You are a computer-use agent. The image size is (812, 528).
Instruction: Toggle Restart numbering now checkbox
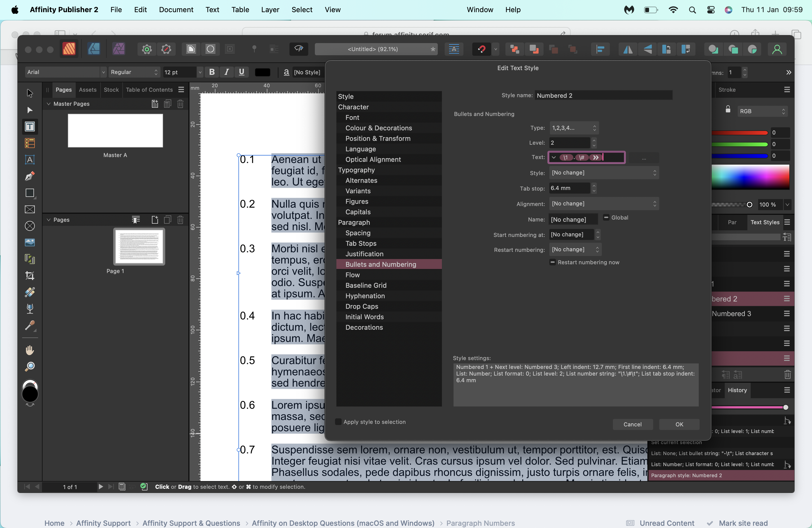pyautogui.click(x=552, y=262)
